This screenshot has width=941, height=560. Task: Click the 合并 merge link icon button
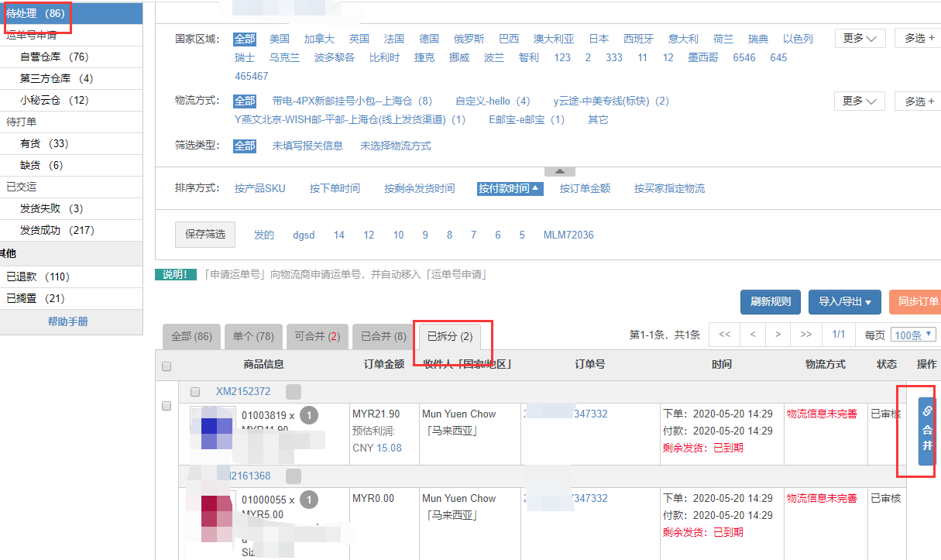pos(927,431)
